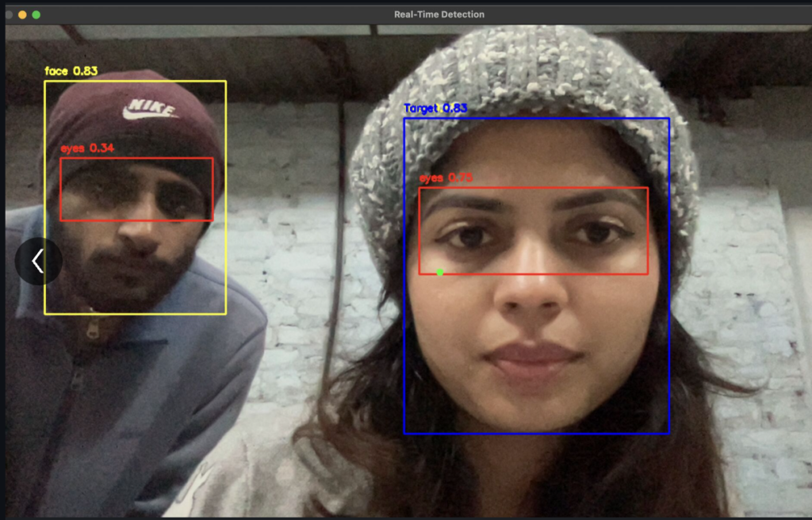Click the 'Target 0.83' detection label

tap(435, 109)
